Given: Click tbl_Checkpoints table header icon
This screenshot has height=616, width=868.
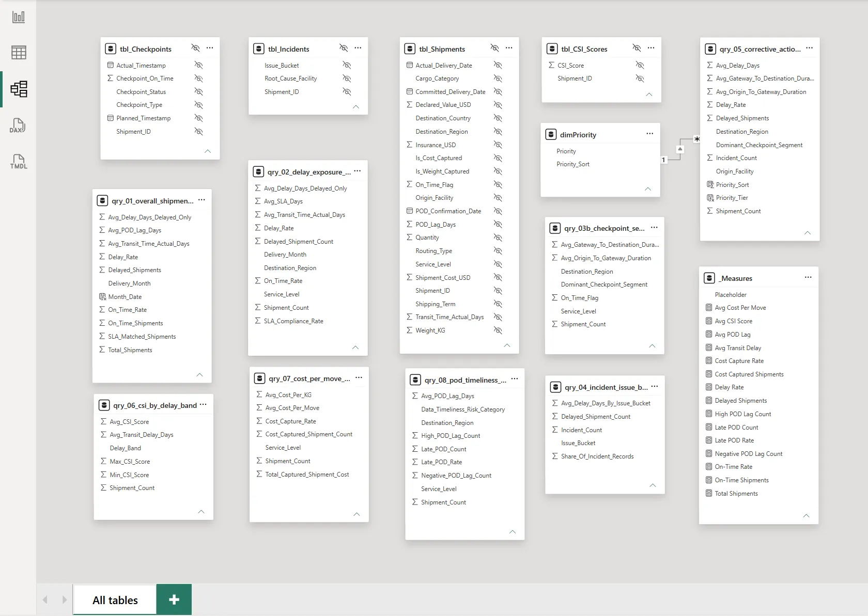Looking at the screenshot, I should point(110,49).
